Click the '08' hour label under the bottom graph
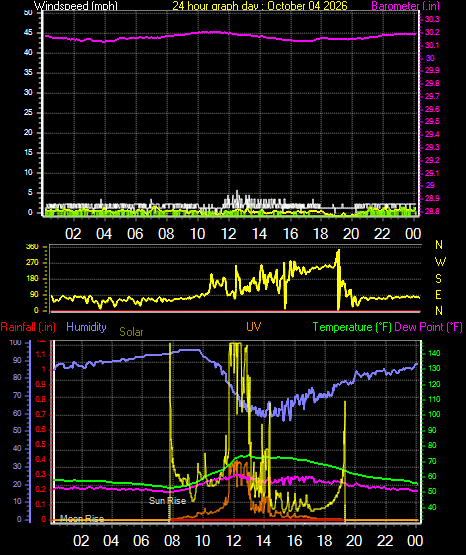466x555 pixels. [172, 541]
